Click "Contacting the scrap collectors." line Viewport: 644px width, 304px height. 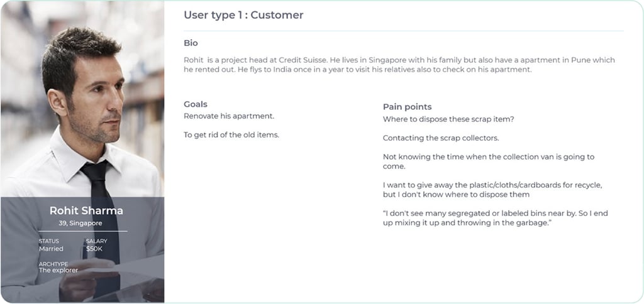tap(440, 138)
